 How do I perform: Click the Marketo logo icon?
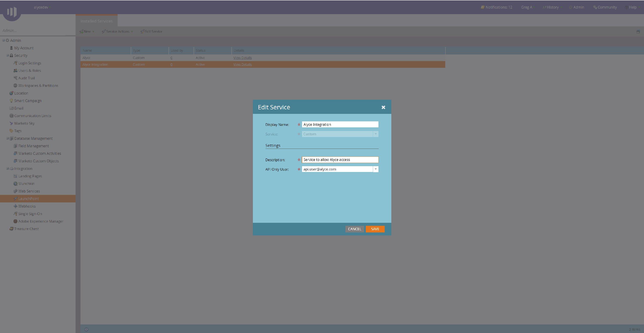tap(12, 12)
